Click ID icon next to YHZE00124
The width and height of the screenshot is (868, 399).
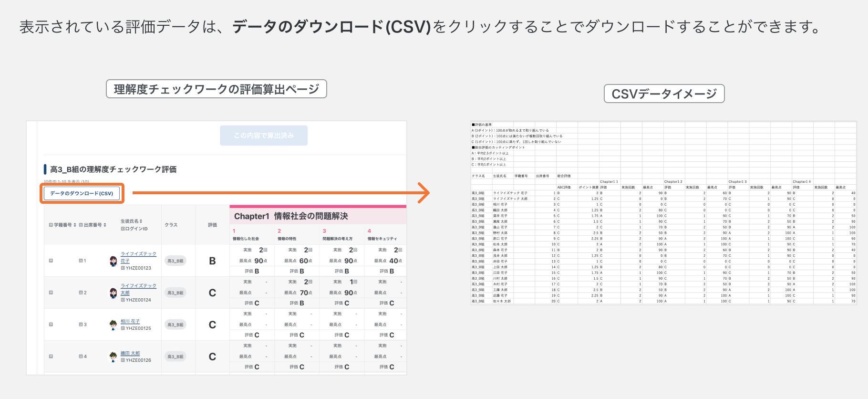(x=123, y=300)
